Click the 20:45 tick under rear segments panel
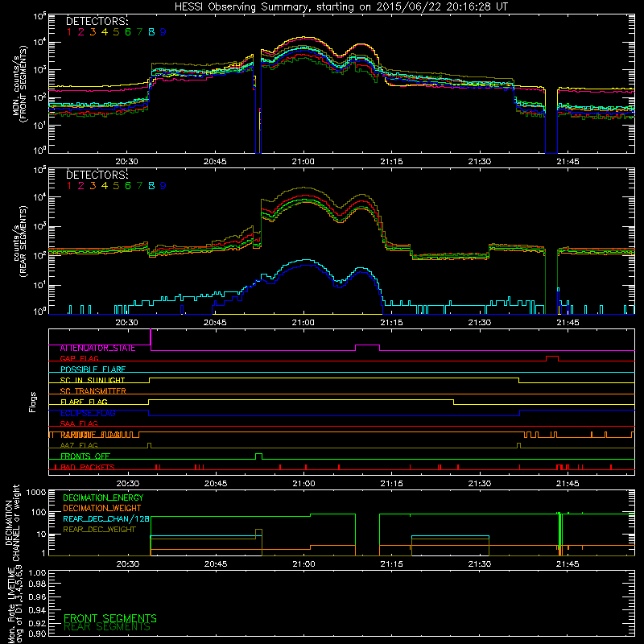This screenshot has height=644, width=644. point(215,323)
